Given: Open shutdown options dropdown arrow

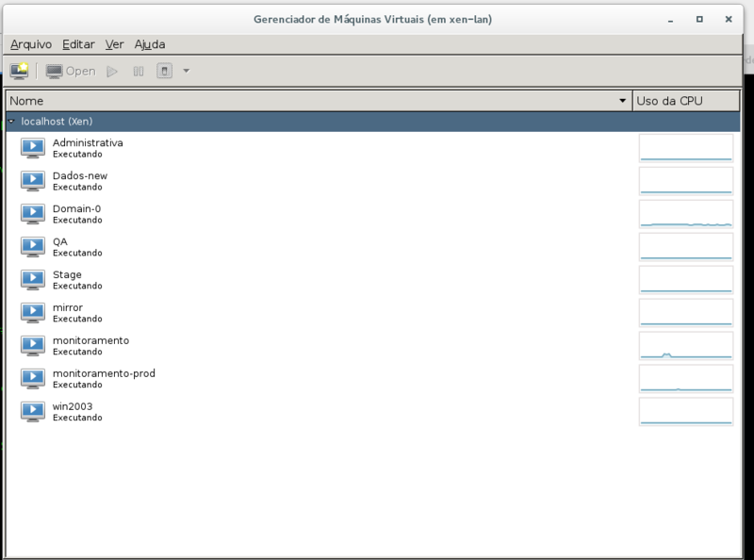Looking at the screenshot, I should 187,72.
